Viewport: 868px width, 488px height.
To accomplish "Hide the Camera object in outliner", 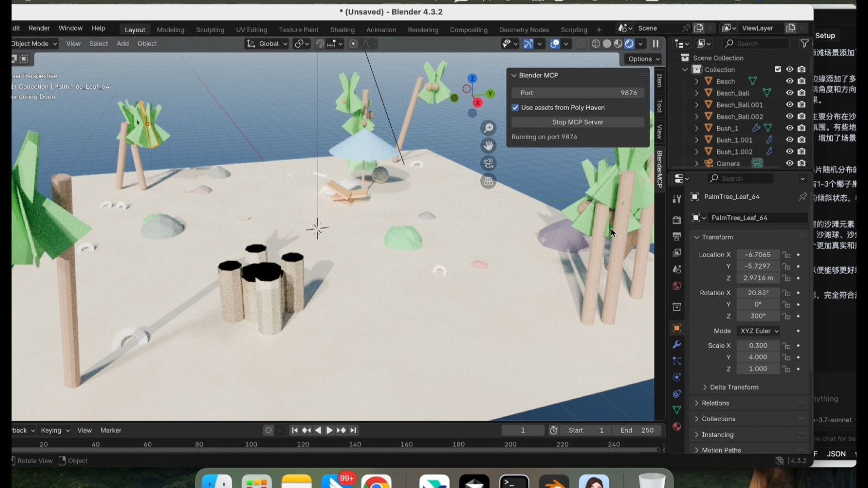I will coord(790,163).
